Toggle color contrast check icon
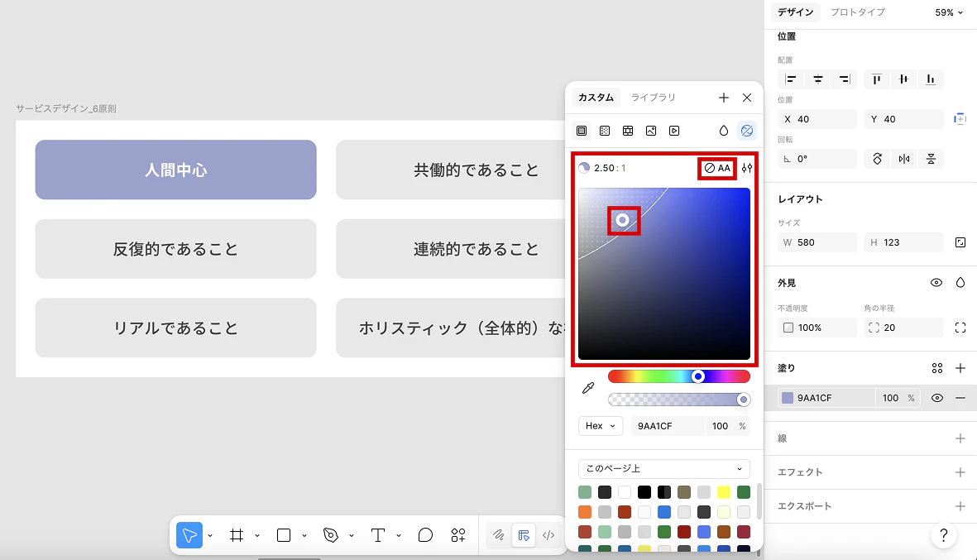Screen dimensions: 977x560 coord(746,131)
